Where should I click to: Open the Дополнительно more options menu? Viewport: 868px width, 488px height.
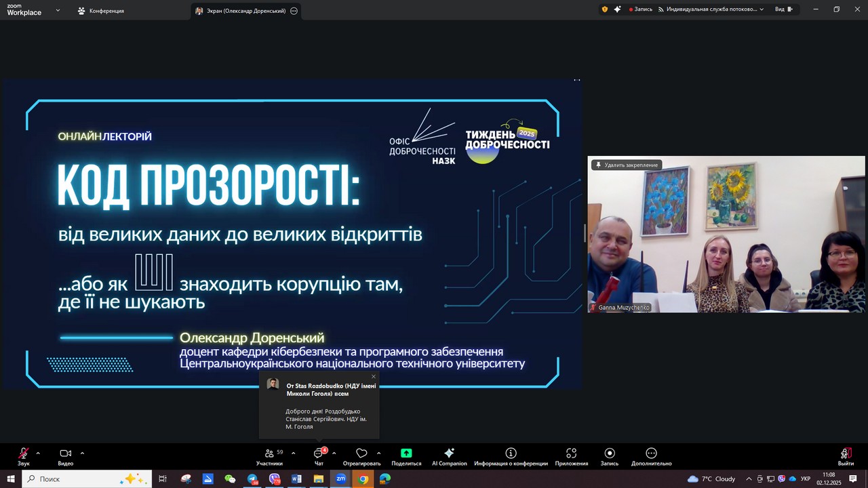(x=651, y=455)
